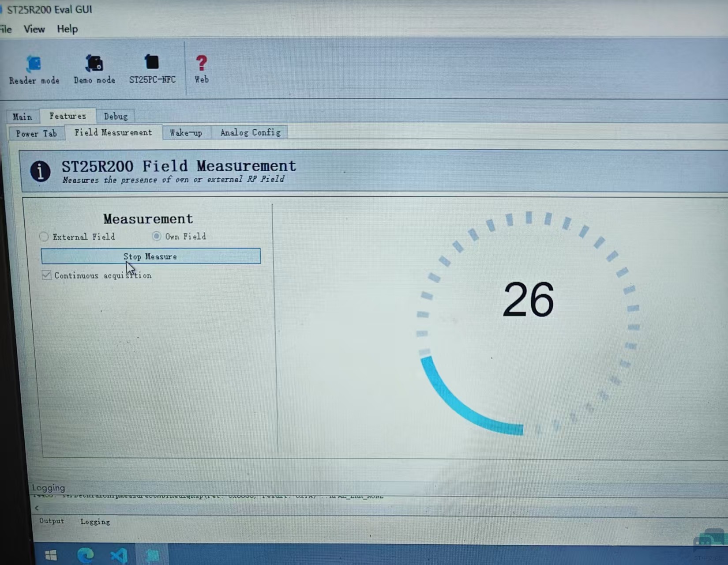Screen dimensions: 728x565
Task: Select the Field Measurement sub-tab
Action: point(113,132)
